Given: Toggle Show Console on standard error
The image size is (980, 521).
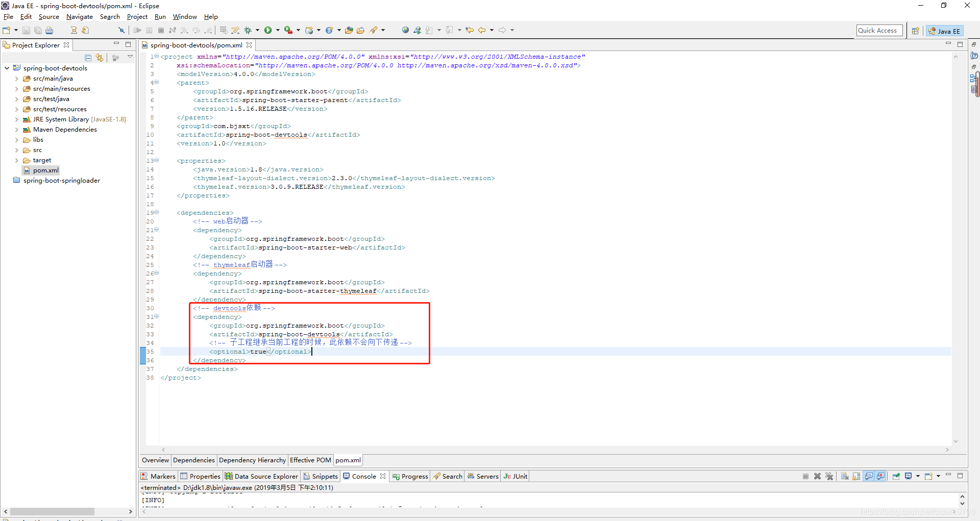Looking at the screenshot, I should pyautogui.click(x=881, y=476).
